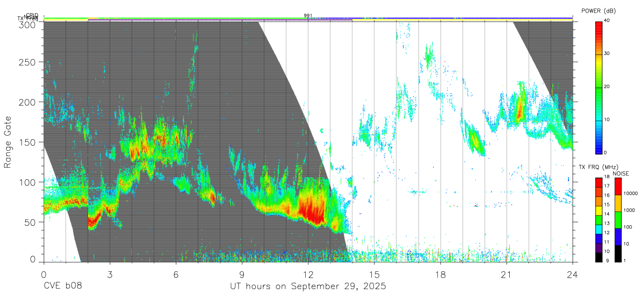Click the 100 NOISE scale label
Screen dimensions: 644x297
point(628,227)
